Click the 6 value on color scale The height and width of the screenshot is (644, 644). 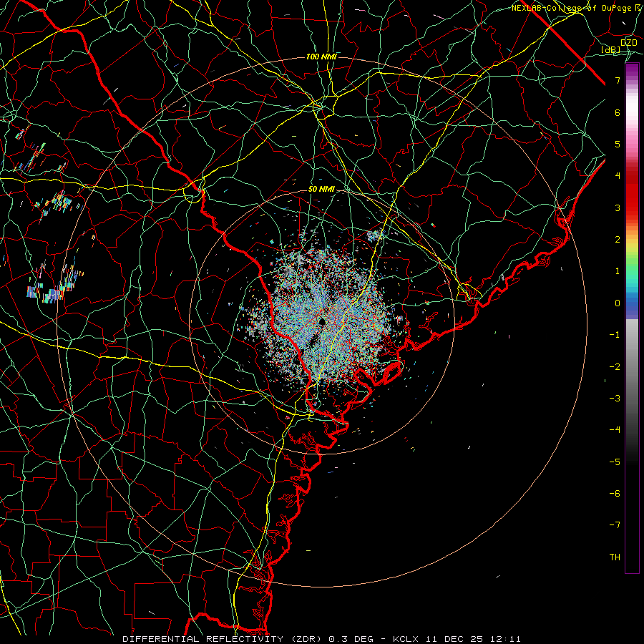[618, 112]
